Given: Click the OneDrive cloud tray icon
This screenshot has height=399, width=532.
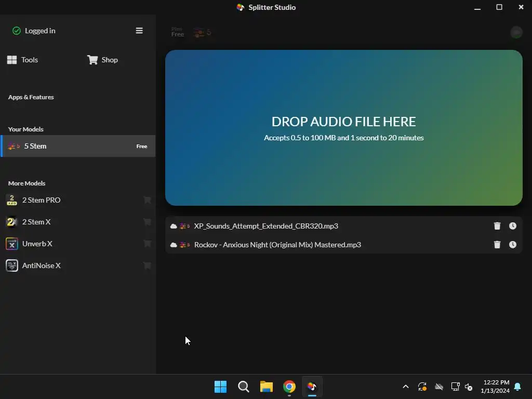Looking at the screenshot, I should [439, 387].
